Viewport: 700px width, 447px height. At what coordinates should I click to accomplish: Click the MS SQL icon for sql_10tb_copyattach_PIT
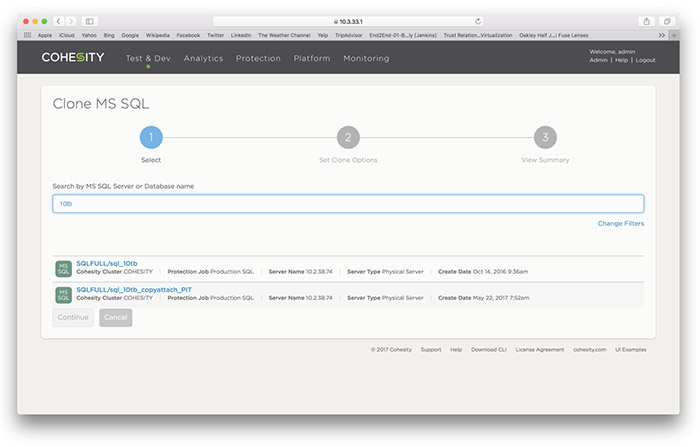point(63,293)
